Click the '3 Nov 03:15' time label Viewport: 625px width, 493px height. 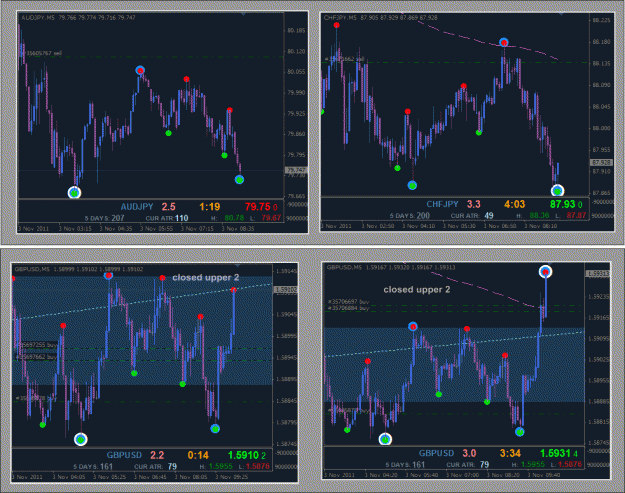(x=75, y=228)
